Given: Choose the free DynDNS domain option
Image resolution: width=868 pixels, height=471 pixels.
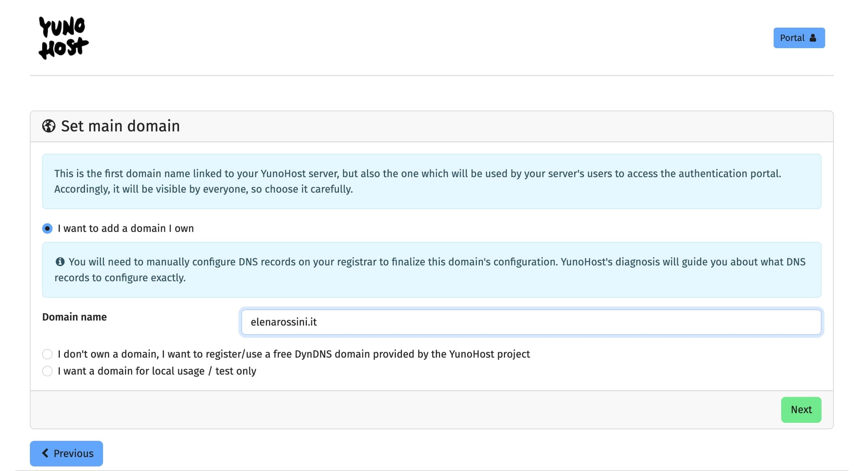Looking at the screenshot, I should pos(47,354).
